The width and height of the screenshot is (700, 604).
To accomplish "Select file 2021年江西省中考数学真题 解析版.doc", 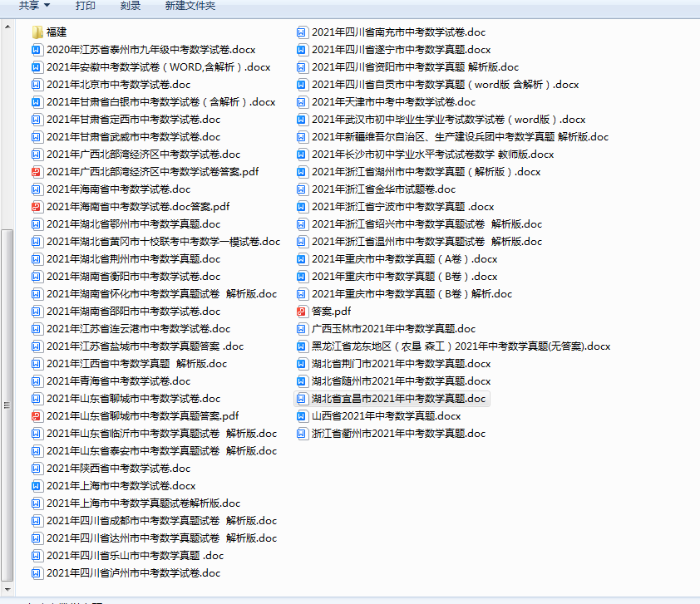I will [x=129, y=364].
